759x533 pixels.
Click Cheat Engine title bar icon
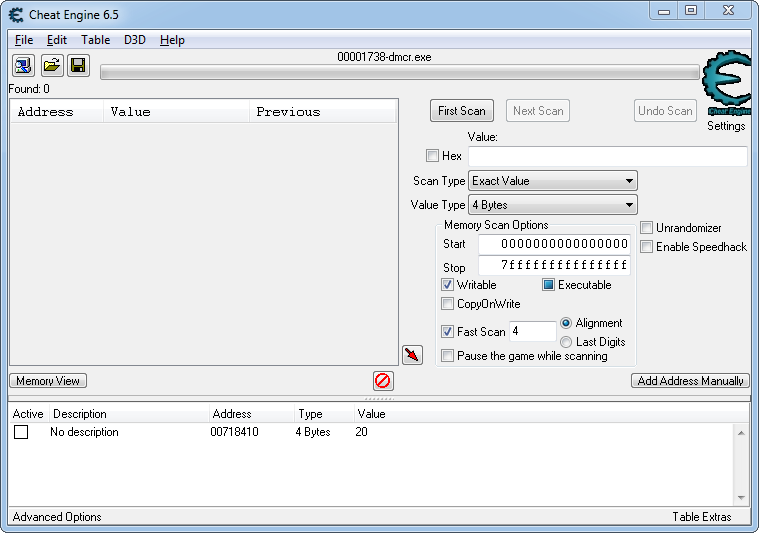(x=16, y=15)
